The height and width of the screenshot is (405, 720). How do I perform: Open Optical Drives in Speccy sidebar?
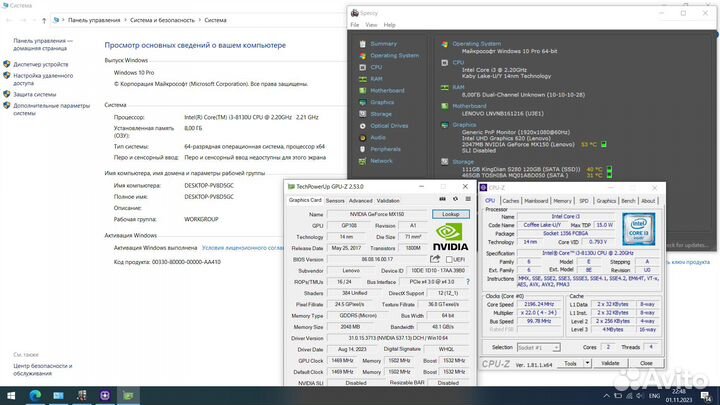pos(389,126)
